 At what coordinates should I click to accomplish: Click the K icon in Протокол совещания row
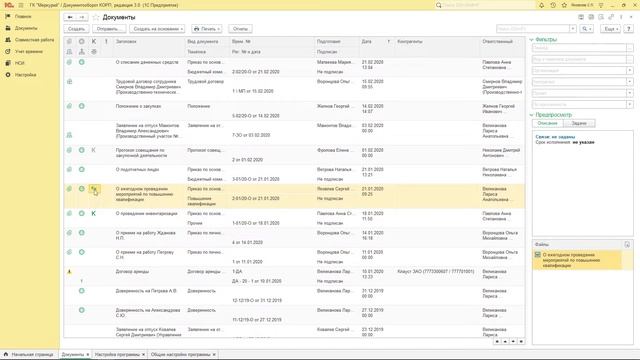[x=93, y=150]
